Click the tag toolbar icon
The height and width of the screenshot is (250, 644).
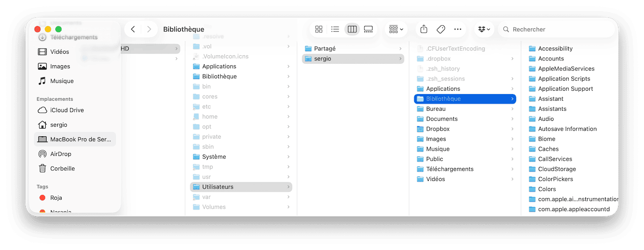441,29
